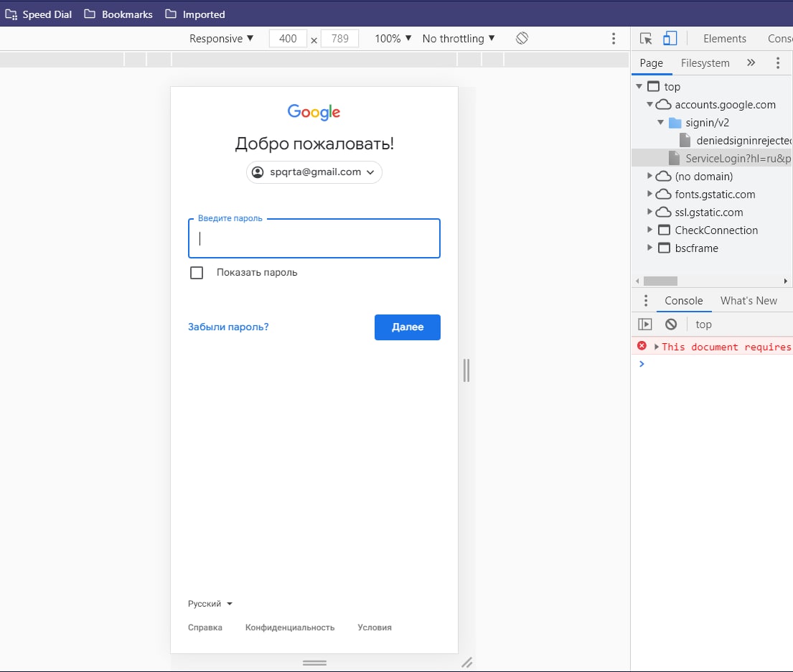Image resolution: width=793 pixels, height=672 pixels.
Task: Clear the console with the ban icon
Action: coord(670,325)
